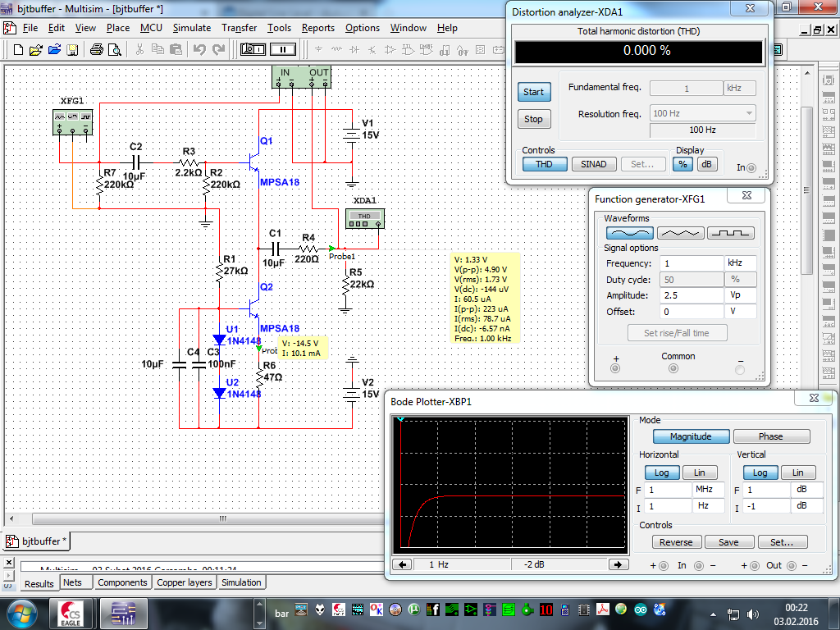Screen dimensions: 840x630
Task: Shift Bode Plotter cursor right with arrow
Action: (618, 564)
